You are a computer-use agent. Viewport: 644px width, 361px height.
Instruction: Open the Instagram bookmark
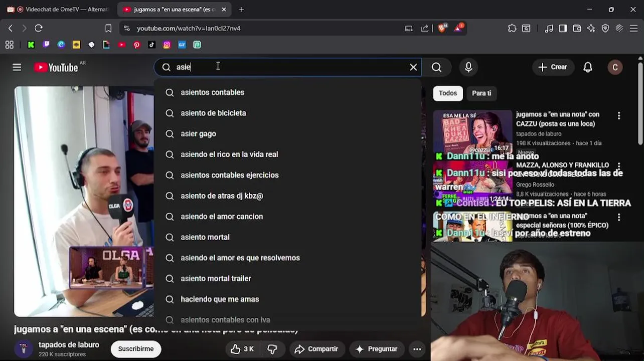[167, 45]
